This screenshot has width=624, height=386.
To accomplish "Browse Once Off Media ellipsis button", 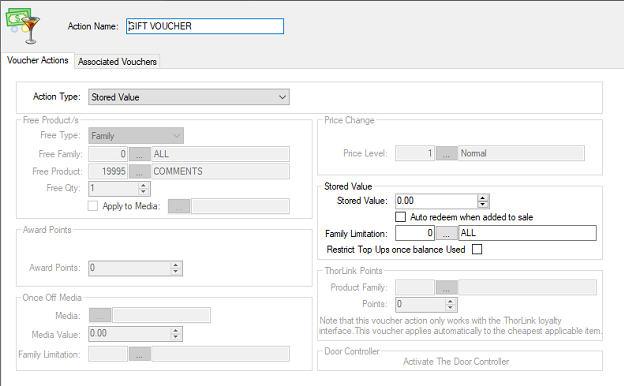I will pos(100,316).
